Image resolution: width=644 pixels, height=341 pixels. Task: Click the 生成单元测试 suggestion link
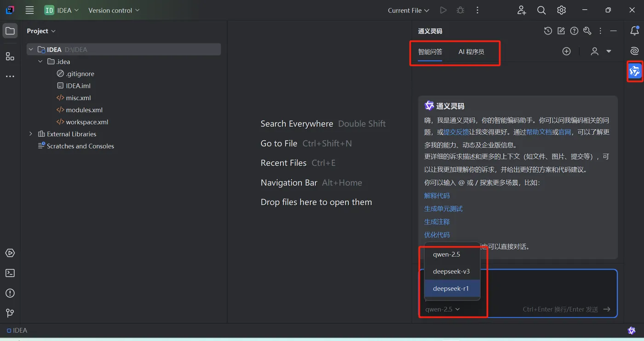(x=443, y=209)
